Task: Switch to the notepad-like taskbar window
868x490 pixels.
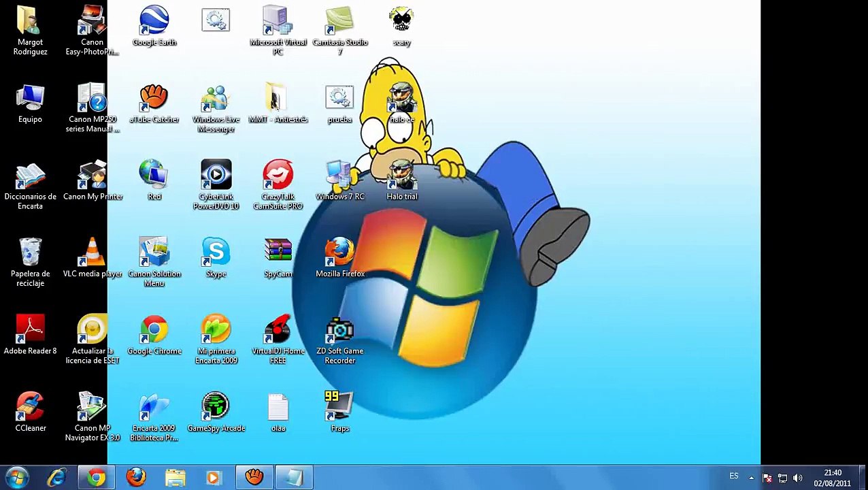Action: point(294,478)
